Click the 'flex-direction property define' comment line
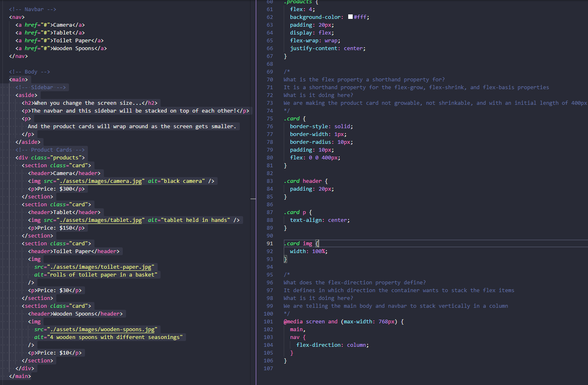This screenshot has height=385, width=588. point(355,282)
